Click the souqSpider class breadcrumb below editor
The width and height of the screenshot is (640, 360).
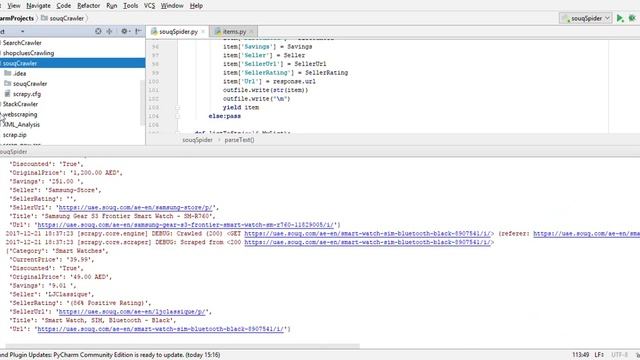tap(197, 140)
